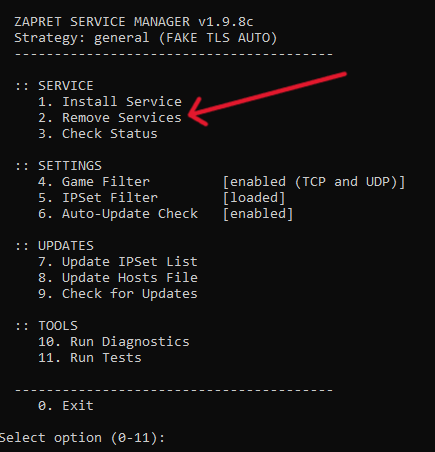Toggle the IPSet Filter setting

point(98,197)
